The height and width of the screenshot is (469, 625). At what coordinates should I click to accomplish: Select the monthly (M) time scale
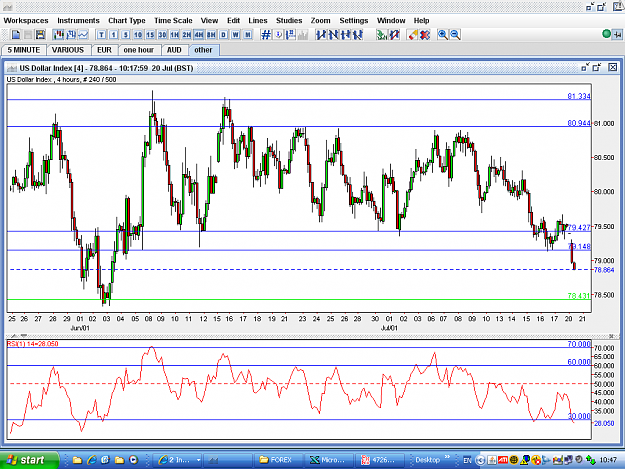coord(248,35)
